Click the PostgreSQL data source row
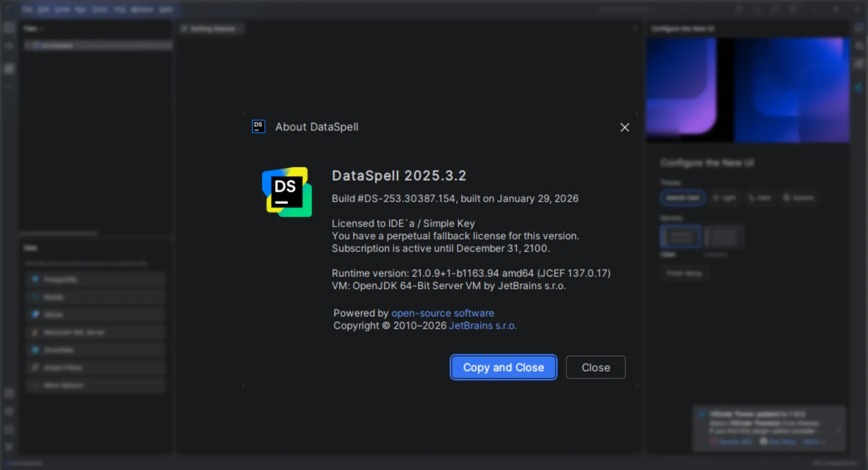The width and height of the screenshot is (868, 470). click(x=95, y=279)
